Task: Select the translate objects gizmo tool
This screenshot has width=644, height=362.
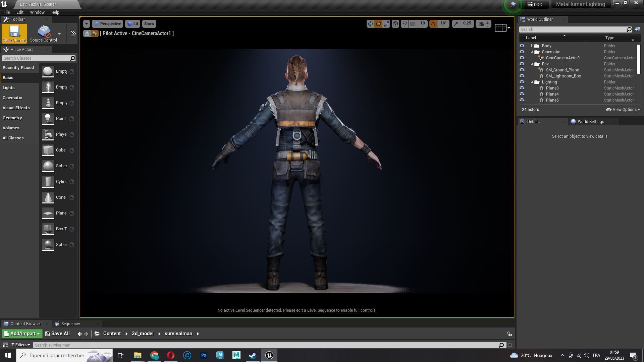Action: [x=370, y=24]
